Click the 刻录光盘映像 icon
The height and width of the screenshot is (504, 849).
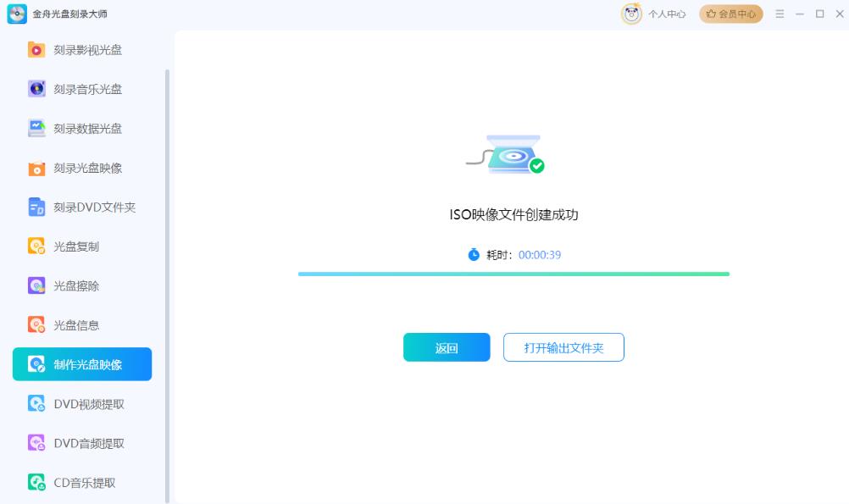pyautogui.click(x=36, y=168)
